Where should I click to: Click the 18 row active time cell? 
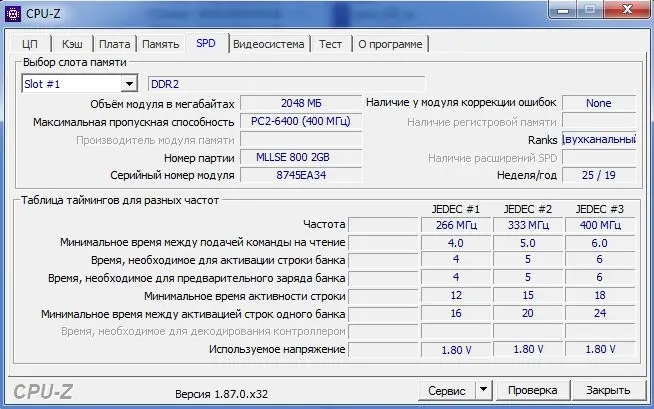600,296
